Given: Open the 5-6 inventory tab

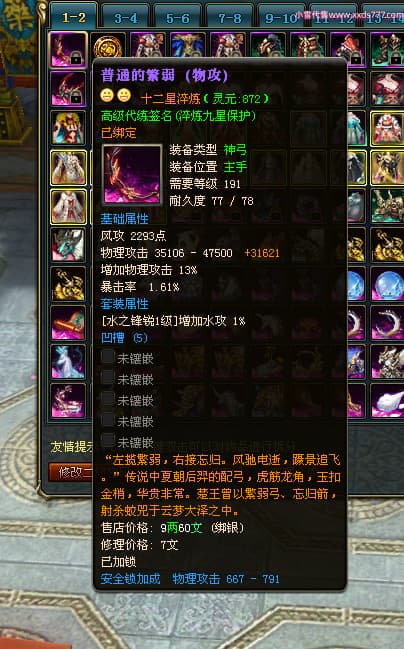Looking at the screenshot, I should 178,18.
